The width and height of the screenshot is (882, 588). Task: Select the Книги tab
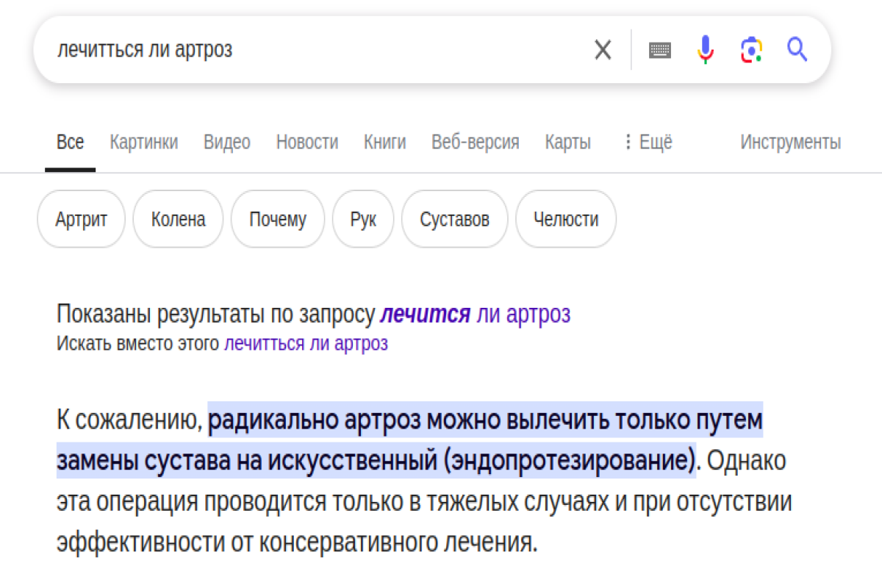(384, 142)
